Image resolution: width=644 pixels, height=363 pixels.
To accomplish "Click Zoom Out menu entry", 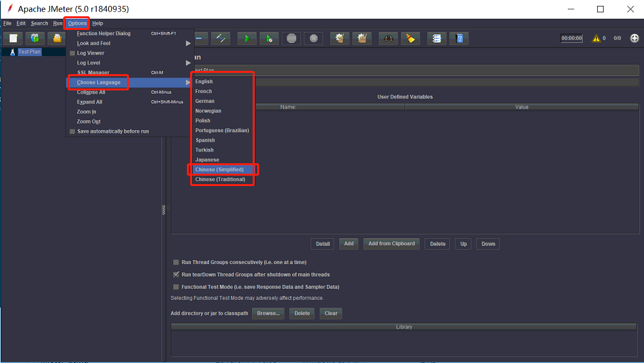I will pyautogui.click(x=130, y=122).
